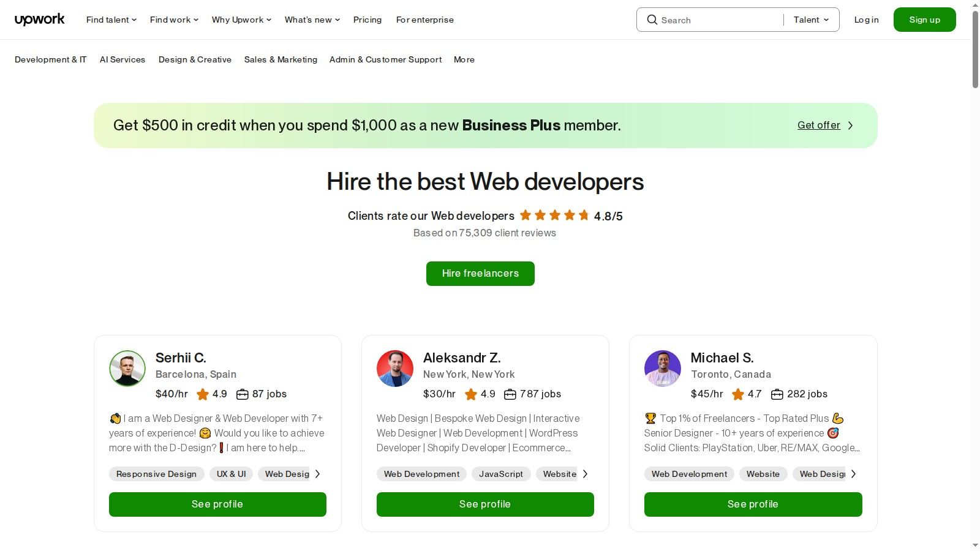Open the More categories menu
Image resolution: width=980 pixels, height=551 pixels.
(464, 59)
